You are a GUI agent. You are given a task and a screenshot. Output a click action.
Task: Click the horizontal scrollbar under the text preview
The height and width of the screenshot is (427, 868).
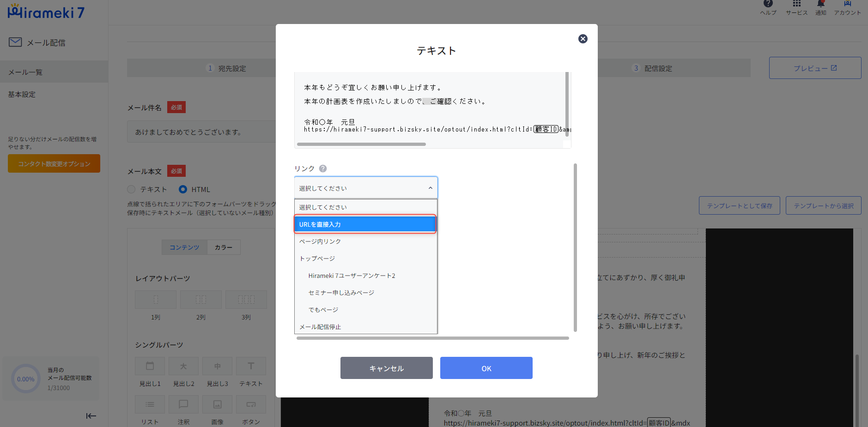tap(361, 144)
